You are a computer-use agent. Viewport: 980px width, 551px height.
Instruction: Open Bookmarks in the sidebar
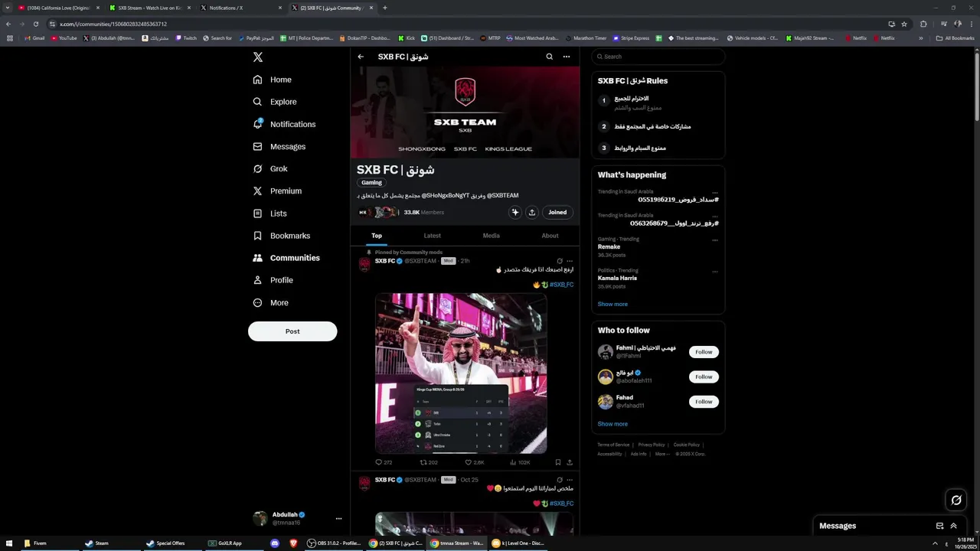click(x=281, y=236)
